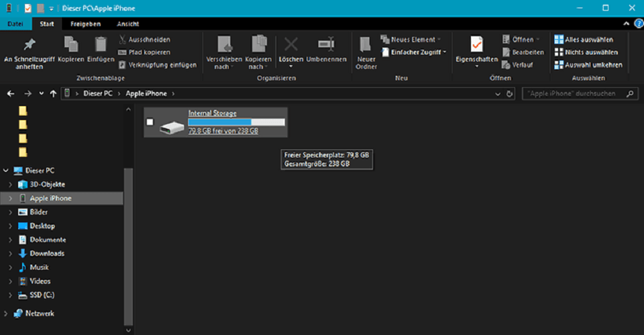Viewport: 644px width, 335px height.
Task: Click Auswahl umkehren to invert selection
Action: click(x=588, y=65)
